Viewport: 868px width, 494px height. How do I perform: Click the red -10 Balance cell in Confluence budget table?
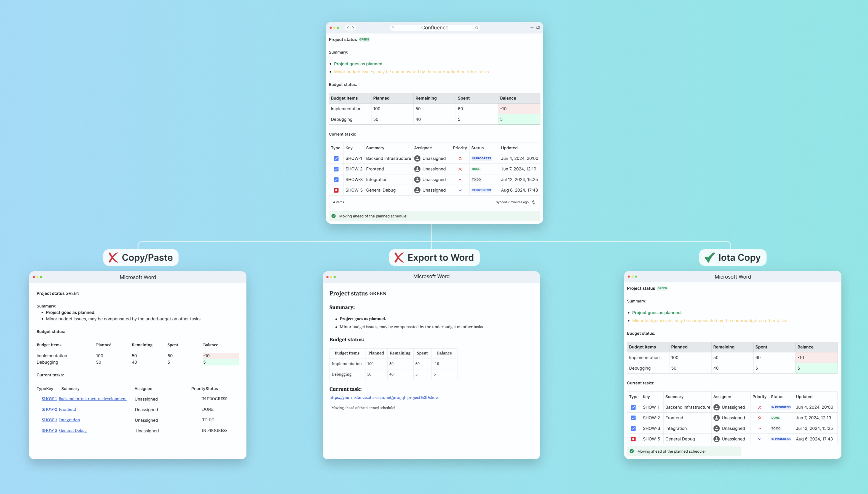pos(519,109)
